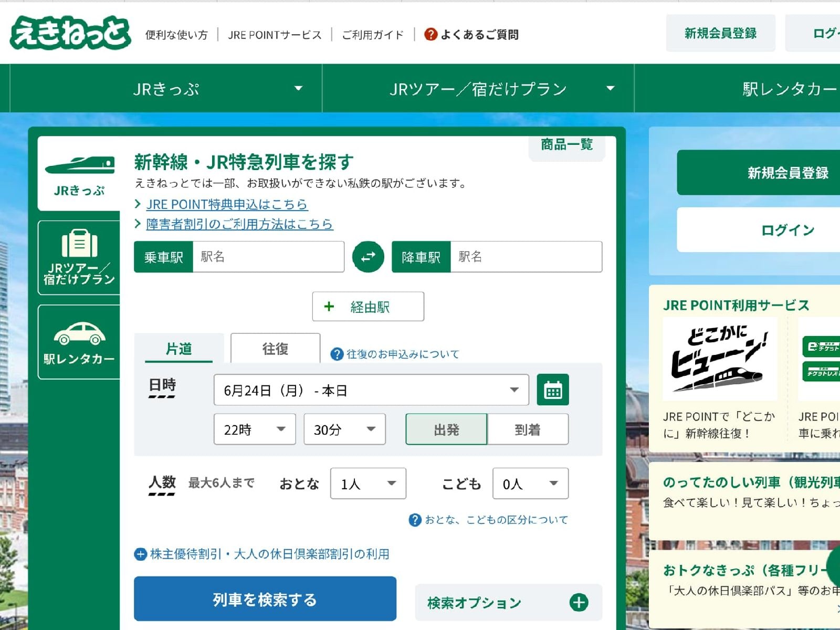Click 列車を検索する search button
This screenshot has width=840, height=630.
click(x=265, y=599)
